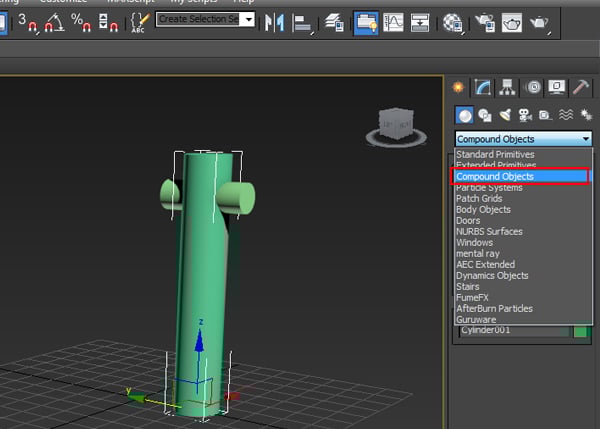
Task: Switch to Hierarchy panel tab
Action: coord(507,87)
